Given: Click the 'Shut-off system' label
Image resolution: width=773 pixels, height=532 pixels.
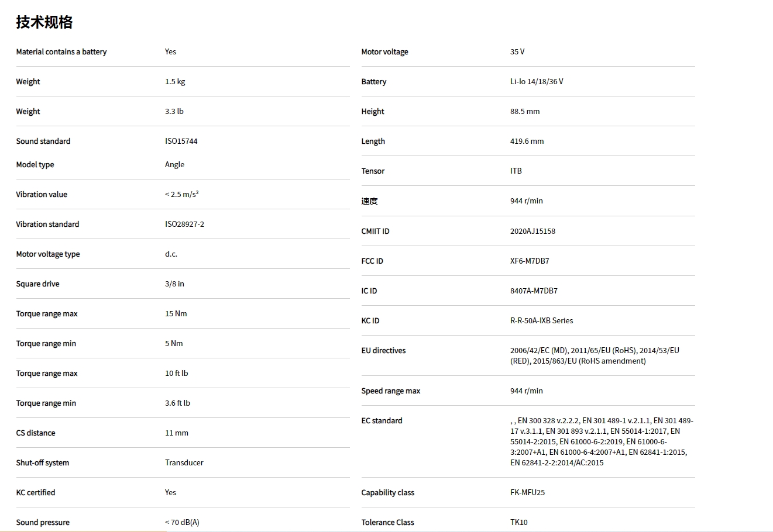Looking at the screenshot, I should pyautogui.click(x=43, y=463).
